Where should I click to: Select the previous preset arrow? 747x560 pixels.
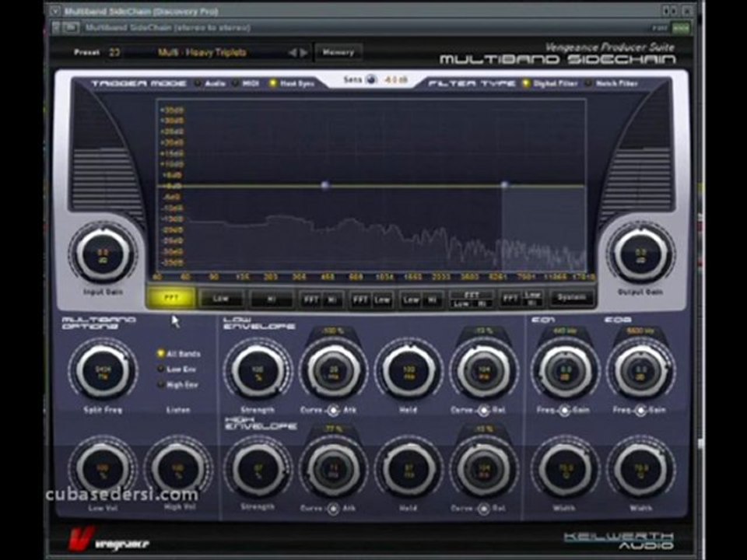pos(292,52)
